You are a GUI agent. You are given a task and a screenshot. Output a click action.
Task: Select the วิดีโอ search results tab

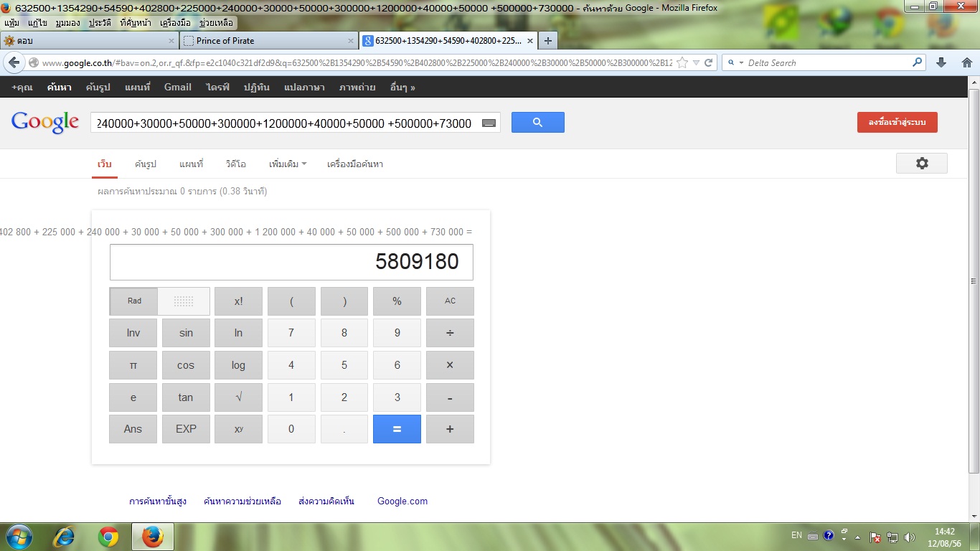click(235, 164)
